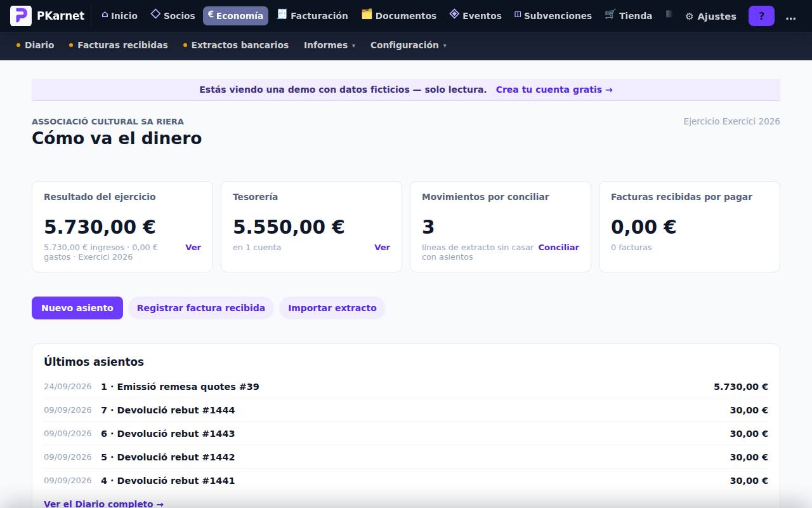Click the Últimos asientos section title

(x=94, y=362)
